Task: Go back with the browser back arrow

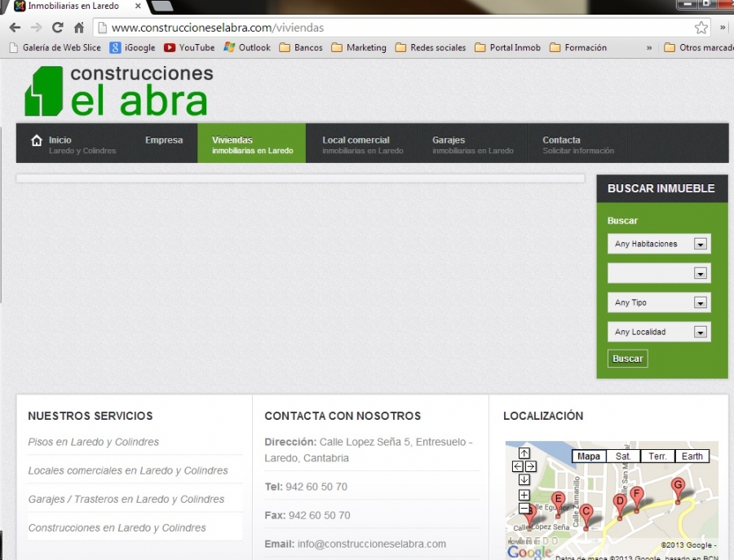Action: click(15, 28)
